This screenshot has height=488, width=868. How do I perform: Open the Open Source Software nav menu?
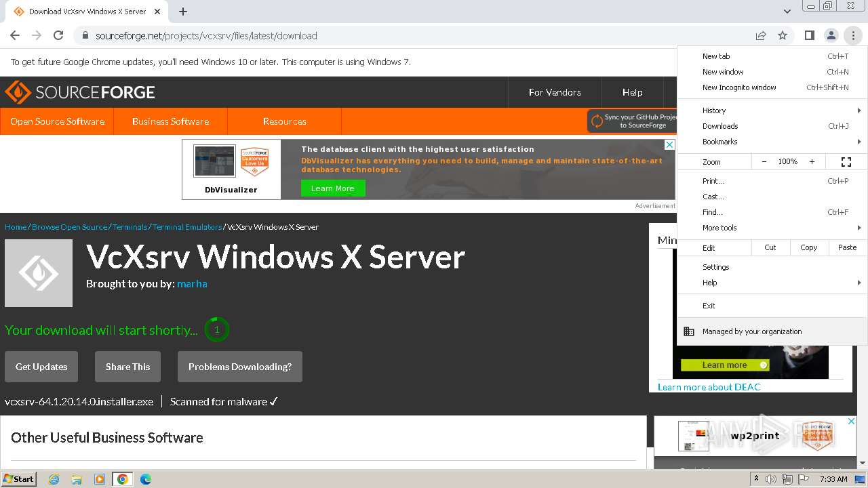[x=58, y=121]
